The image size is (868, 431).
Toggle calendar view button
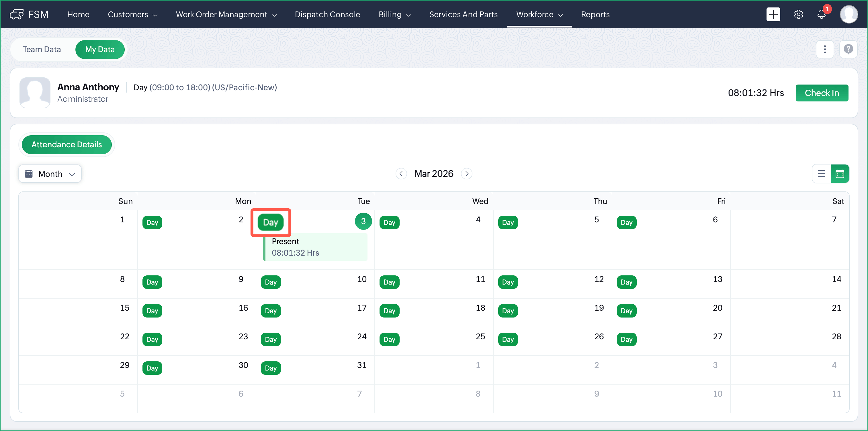tap(840, 174)
